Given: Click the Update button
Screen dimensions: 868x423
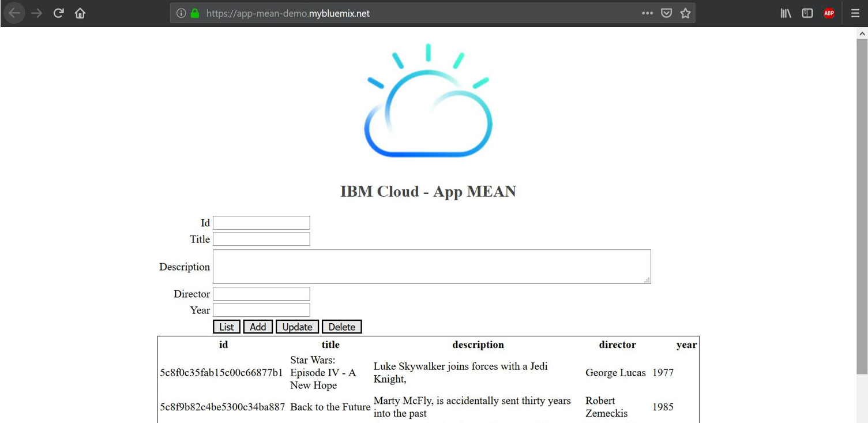Looking at the screenshot, I should pyautogui.click(x=297, y=326).
